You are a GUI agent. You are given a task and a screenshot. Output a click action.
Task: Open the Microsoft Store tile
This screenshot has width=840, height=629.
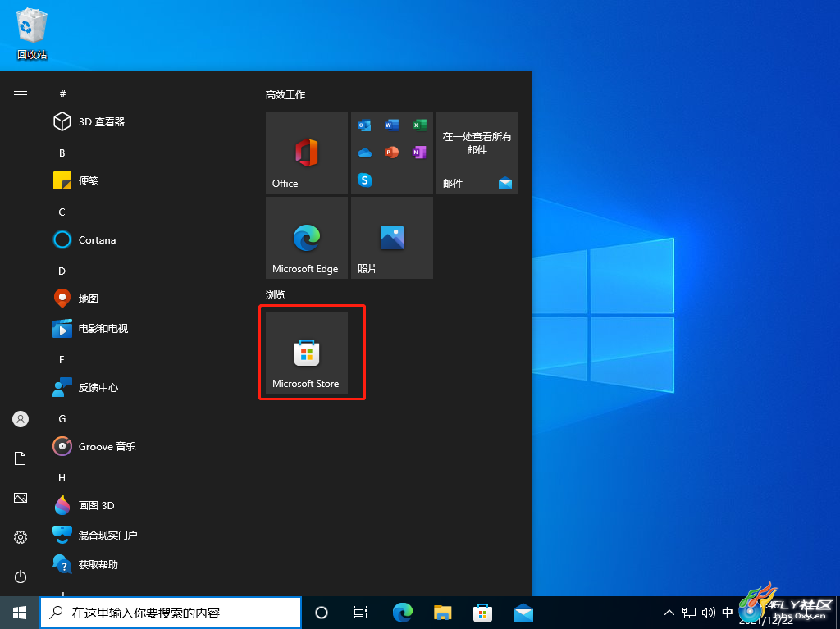coord(307,353)
